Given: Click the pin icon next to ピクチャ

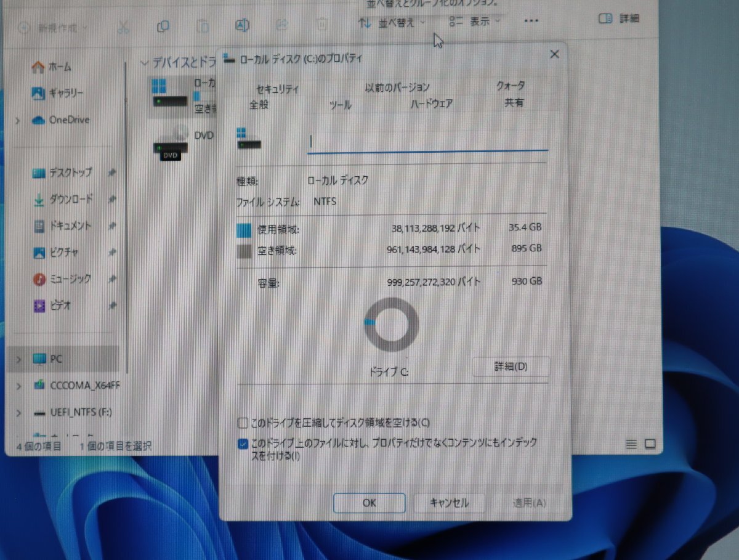Looking at the screenshot, I should 111,253.
